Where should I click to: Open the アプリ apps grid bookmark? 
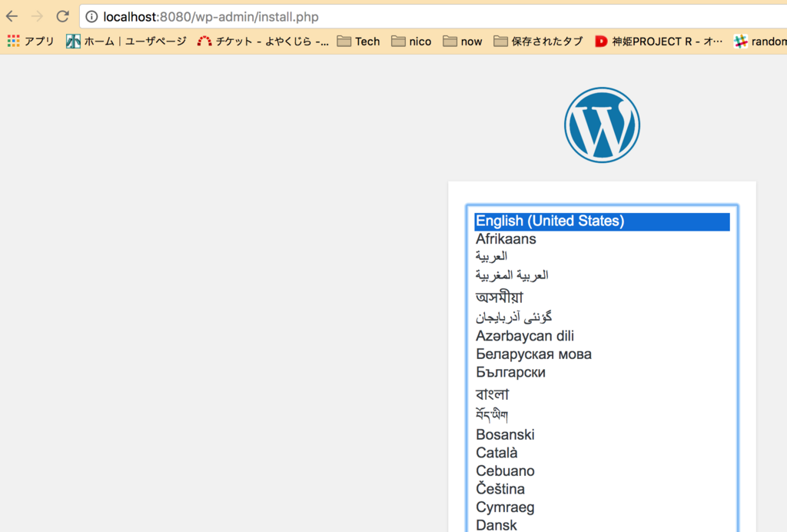click(x=31, y=42)
